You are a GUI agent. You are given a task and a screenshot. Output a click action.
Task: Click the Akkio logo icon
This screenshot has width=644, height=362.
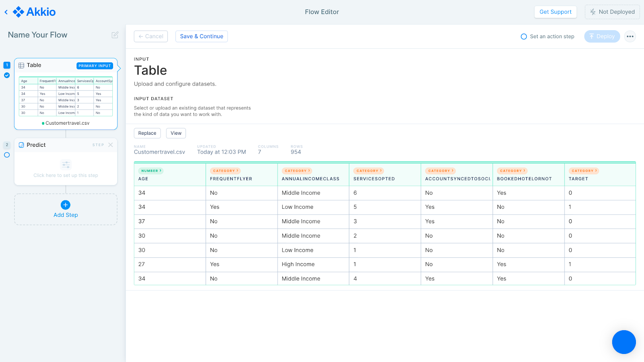coord(18,12)
